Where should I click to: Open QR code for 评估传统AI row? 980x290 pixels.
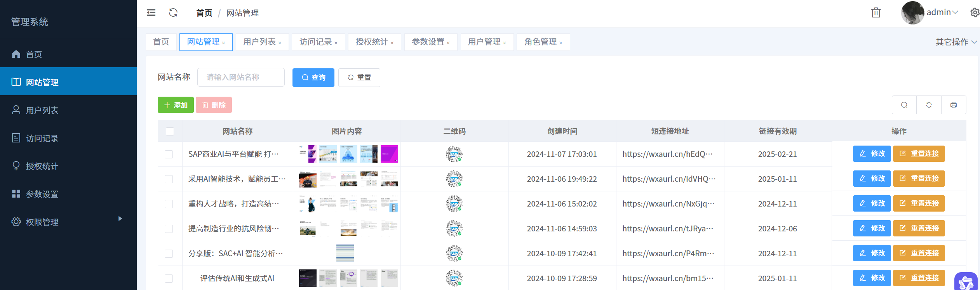pyautogui.click(x=454, y=278)
